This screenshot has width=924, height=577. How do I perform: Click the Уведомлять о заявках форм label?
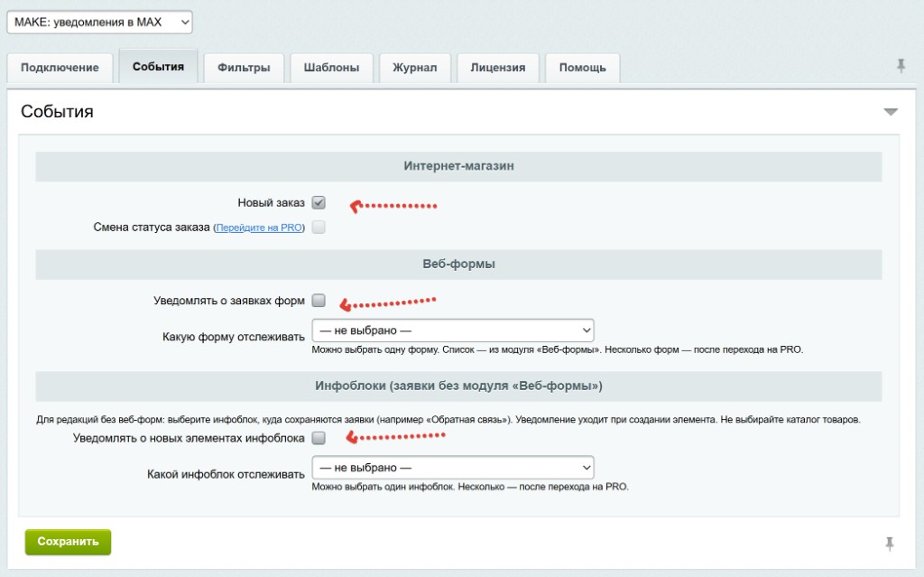click(229, 301)
